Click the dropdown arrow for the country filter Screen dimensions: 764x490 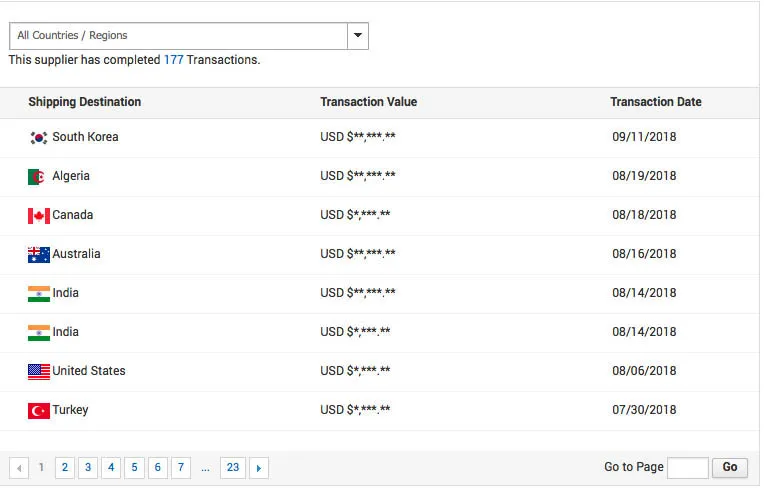click(x=358, y=36)
